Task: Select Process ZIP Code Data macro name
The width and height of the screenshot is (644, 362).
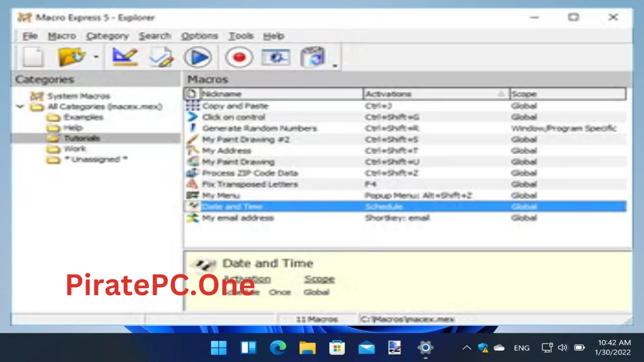Action: click(250, 173)
